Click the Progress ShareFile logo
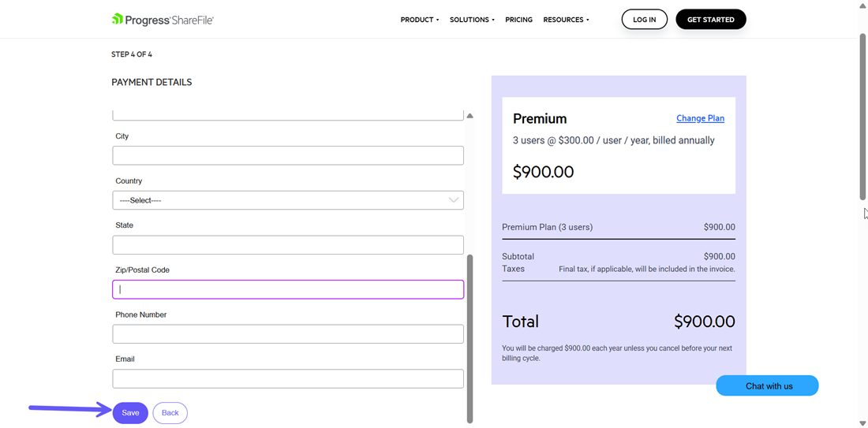 pos(163,19)
